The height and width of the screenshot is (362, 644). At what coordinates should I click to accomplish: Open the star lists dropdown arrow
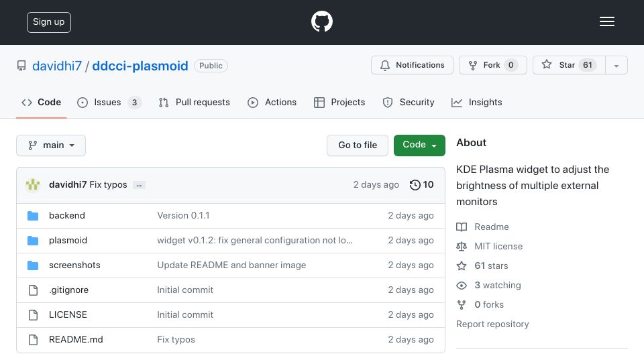click(x=616, y=66)
